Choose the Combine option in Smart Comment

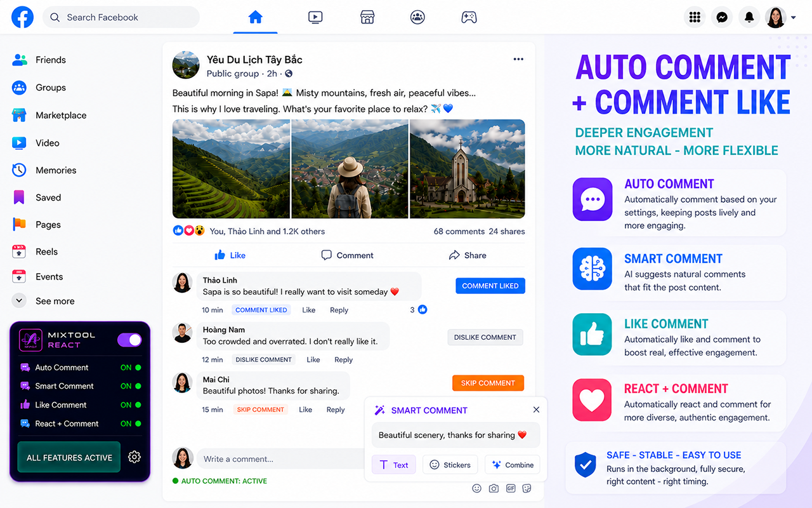(x=513, y=465)
